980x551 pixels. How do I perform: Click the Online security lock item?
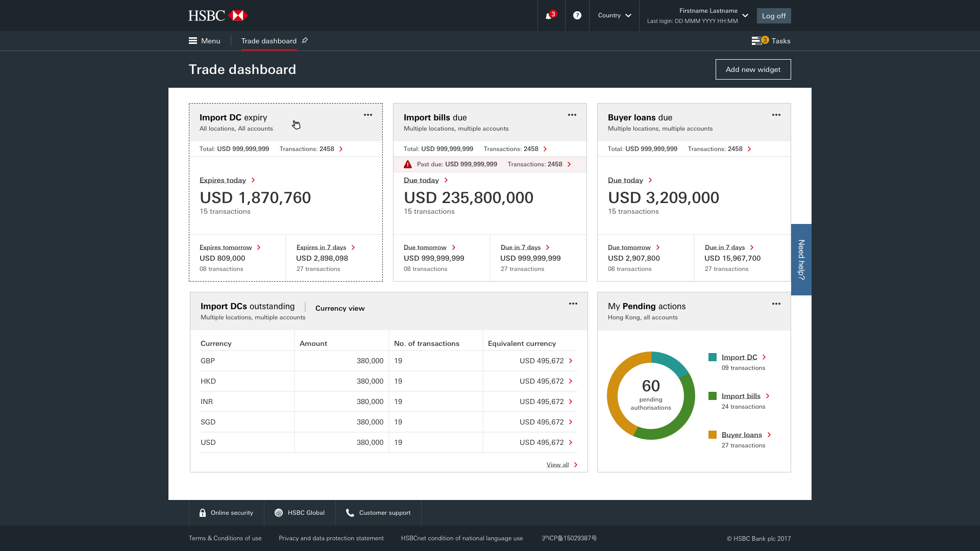[226, 513]
